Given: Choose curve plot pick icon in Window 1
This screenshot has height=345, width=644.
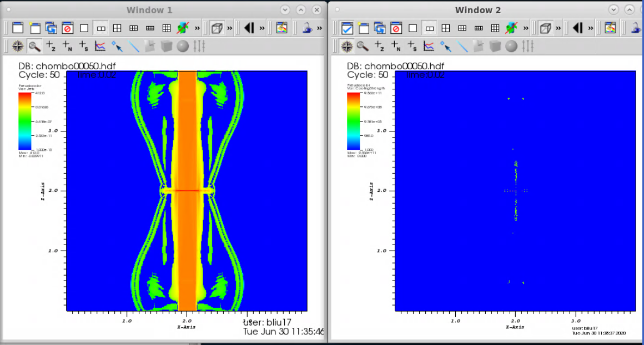Looking at the screenshot, I should coord(100,47).
